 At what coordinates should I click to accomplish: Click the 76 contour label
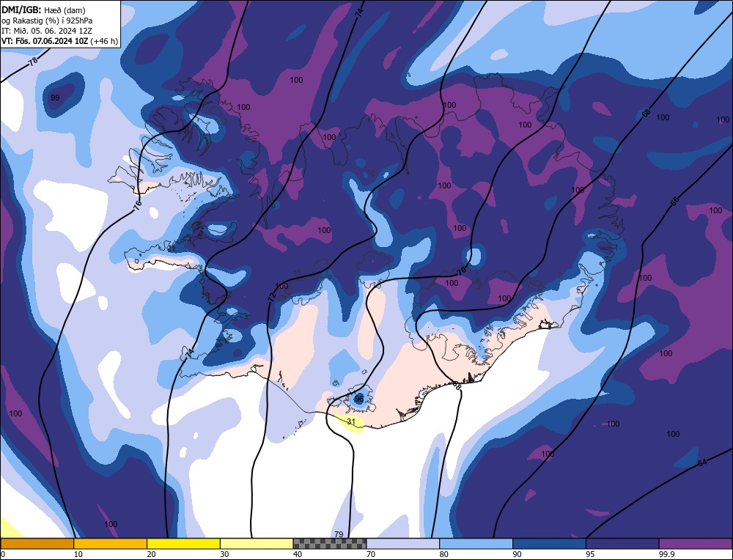point(137,205)
